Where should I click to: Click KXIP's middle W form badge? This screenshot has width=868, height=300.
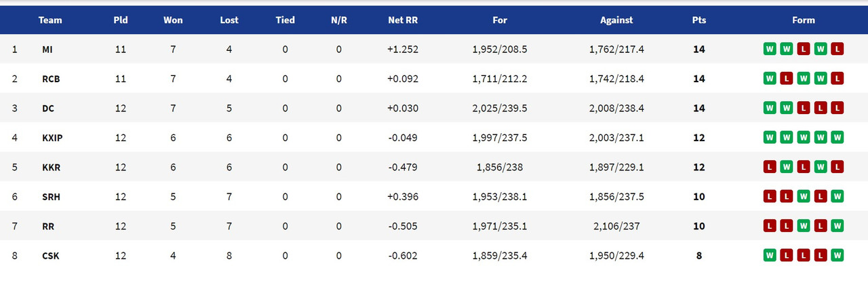[x=804, y=138]
